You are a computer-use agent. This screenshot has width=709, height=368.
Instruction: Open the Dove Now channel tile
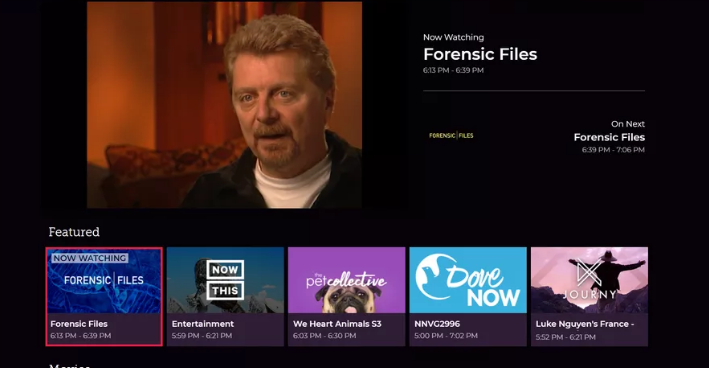468,297
